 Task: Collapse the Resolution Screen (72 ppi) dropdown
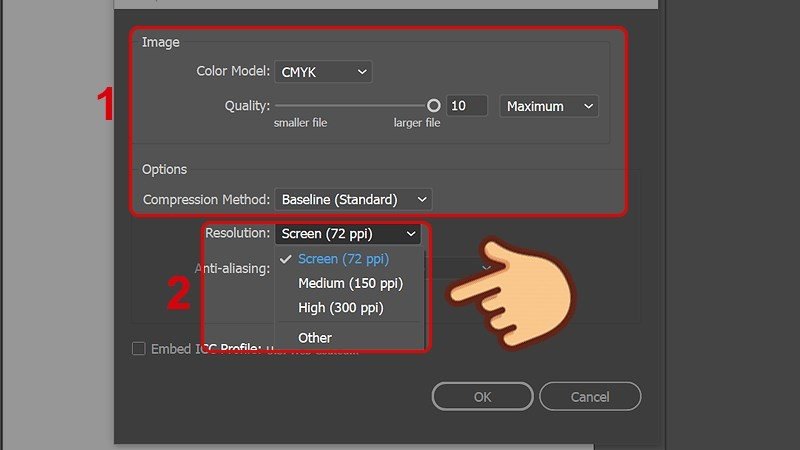(x=348, y=234)
